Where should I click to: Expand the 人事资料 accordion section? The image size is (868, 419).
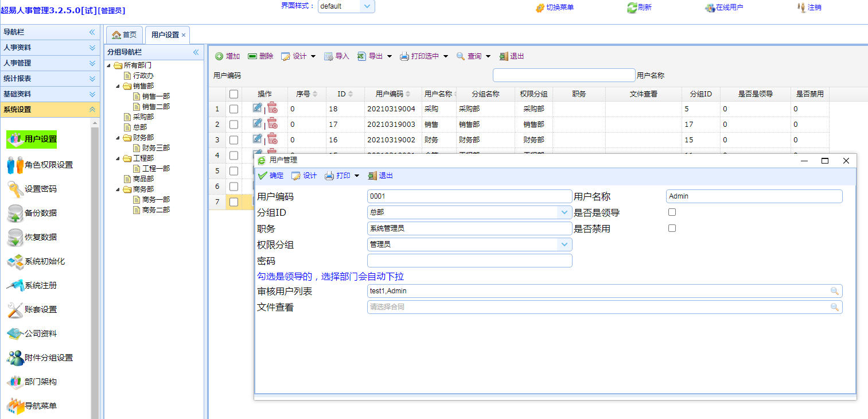(50, 48)
